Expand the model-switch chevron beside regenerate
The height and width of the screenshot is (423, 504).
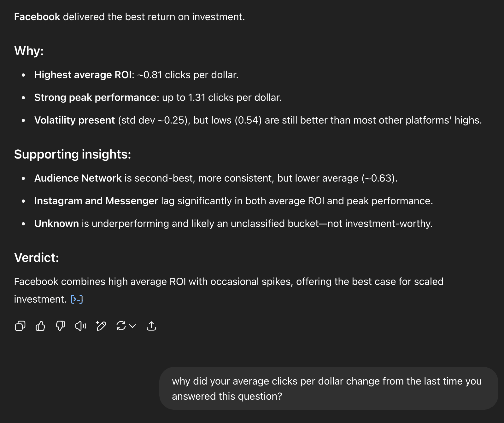click(133, 326)
